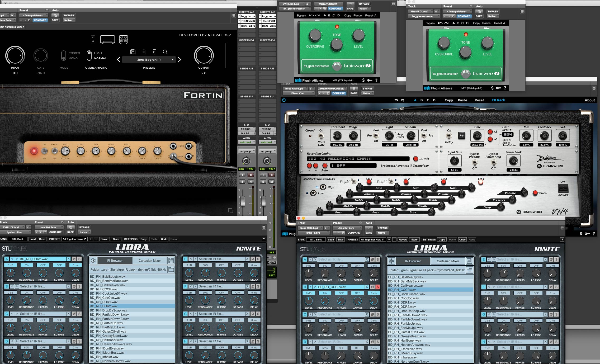Toggle the Oversampling High/Normal switch
Screen dimensions: 600x364
pyautogui.click(x=89, y=55)
